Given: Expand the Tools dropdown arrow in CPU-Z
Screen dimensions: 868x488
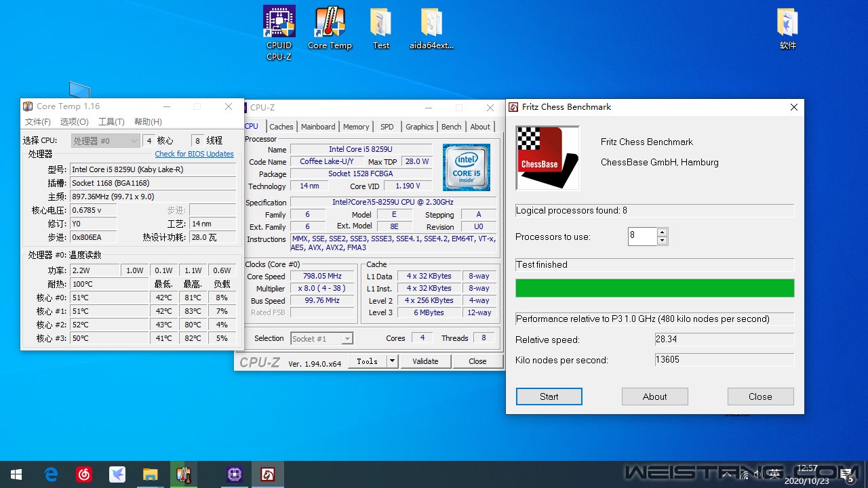Looking at the screenshot, I should coord(392,361).
